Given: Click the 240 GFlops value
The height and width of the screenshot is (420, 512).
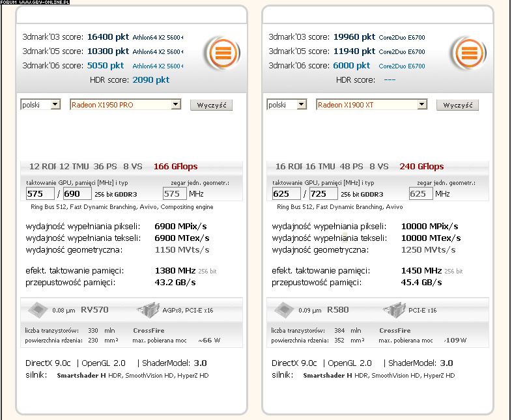Looking at the screenshot, I should (x=422, y=167).
